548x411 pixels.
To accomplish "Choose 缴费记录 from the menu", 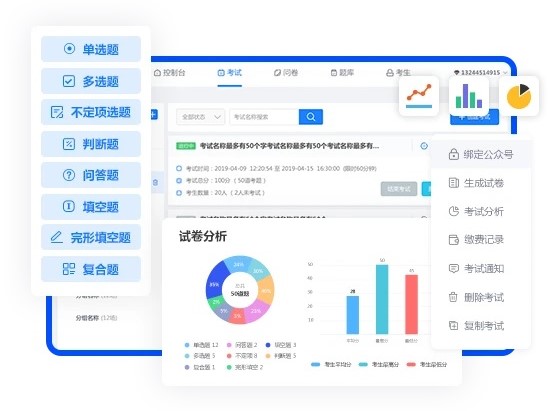I will pyautogui.click(x=481, y=240).
